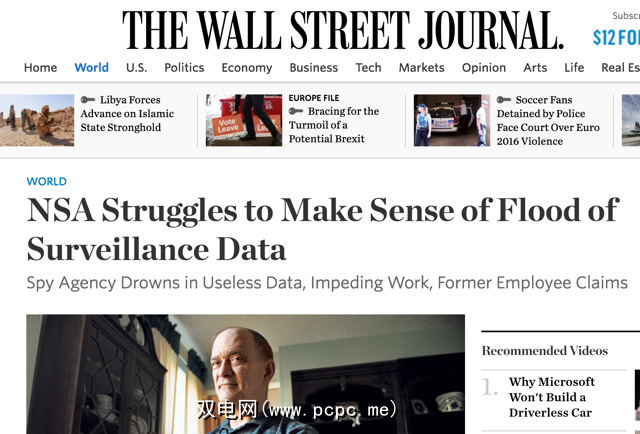Click the Soccer Fans police thumbnail
The height and width of the screenshot is (434, 640).
pos(452,120)
